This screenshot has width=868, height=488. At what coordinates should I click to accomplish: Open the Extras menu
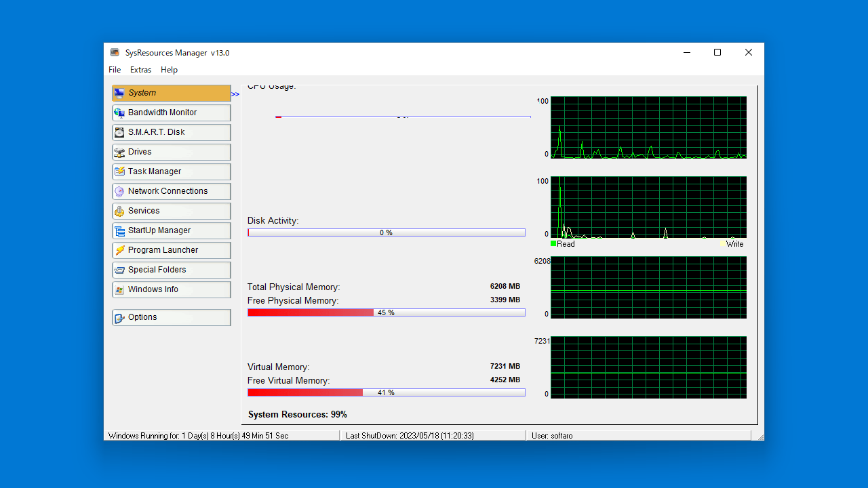(x=141, y=70)
